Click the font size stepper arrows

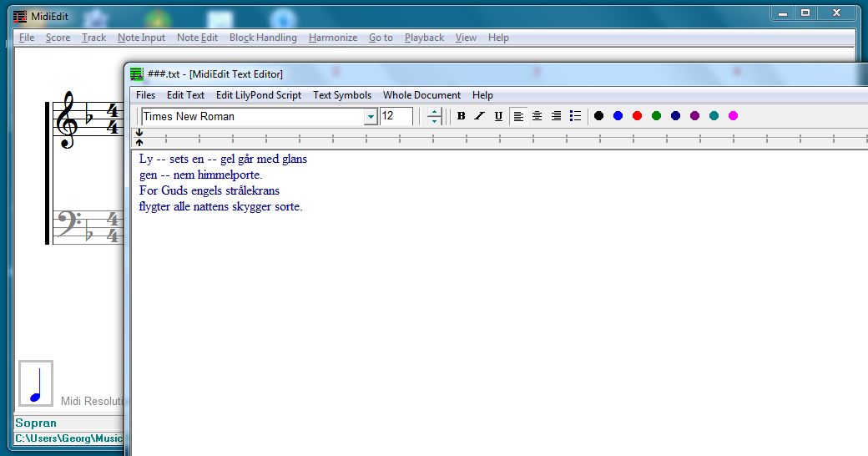tap(435, 116)
